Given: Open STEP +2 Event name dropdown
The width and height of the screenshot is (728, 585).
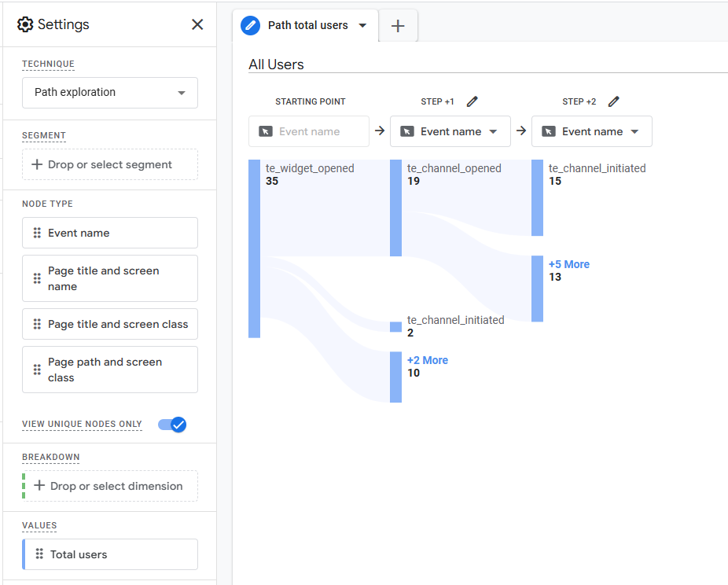Looking at the screenshot, I should (x=592, y=131).
